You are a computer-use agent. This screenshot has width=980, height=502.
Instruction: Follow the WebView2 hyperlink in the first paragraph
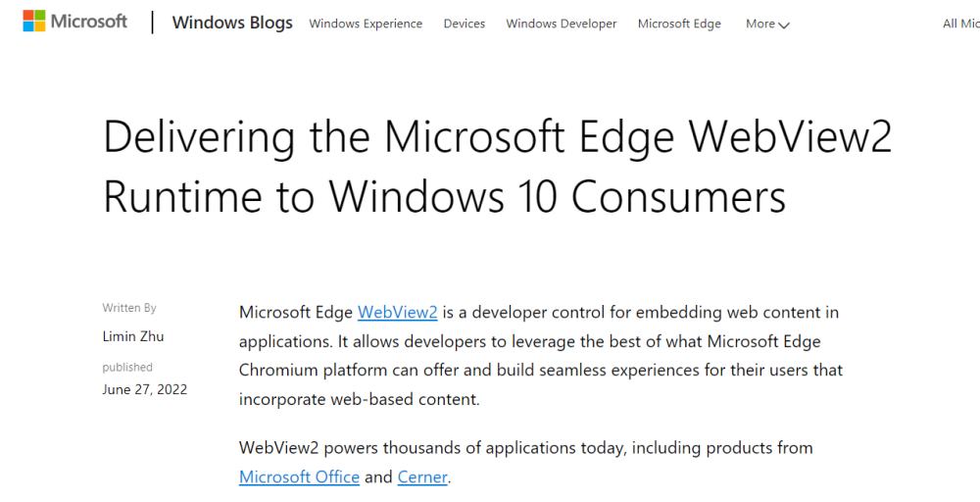coord(397,313)
